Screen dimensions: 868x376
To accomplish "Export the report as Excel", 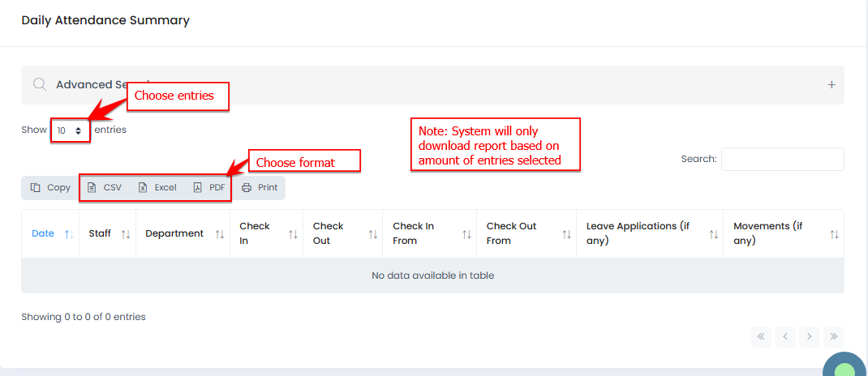I will tap(157, 187).
